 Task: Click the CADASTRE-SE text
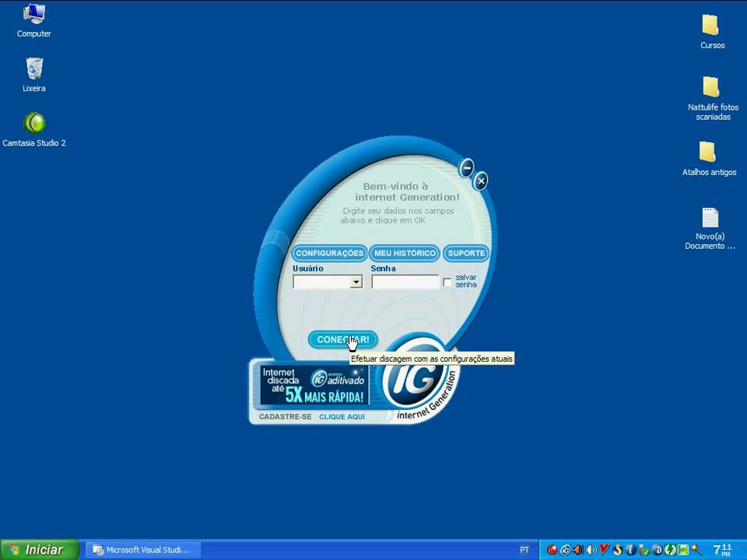point(285,417)
